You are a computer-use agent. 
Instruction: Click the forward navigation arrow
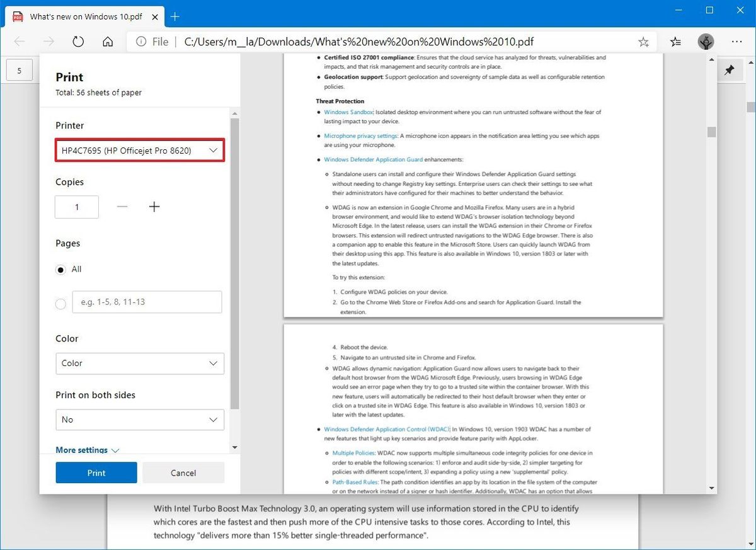[x=49, y=41]
